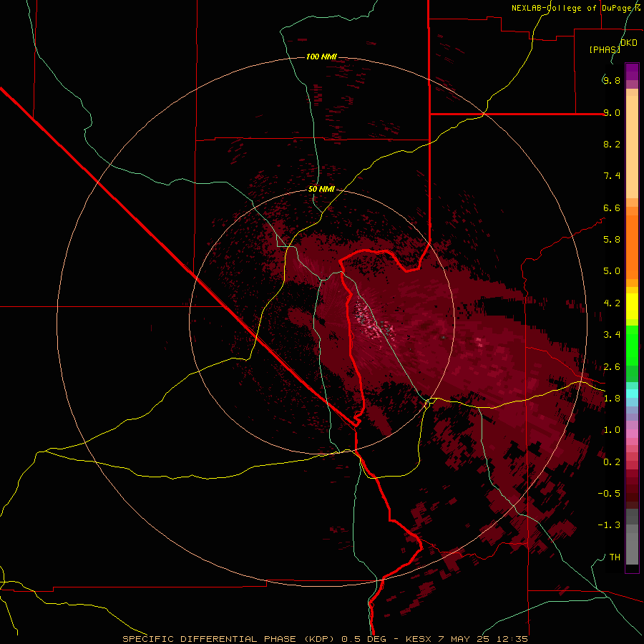Click the 0.2 scale value
The height and width of the screenshot is (644, 644).
[612, 462]
